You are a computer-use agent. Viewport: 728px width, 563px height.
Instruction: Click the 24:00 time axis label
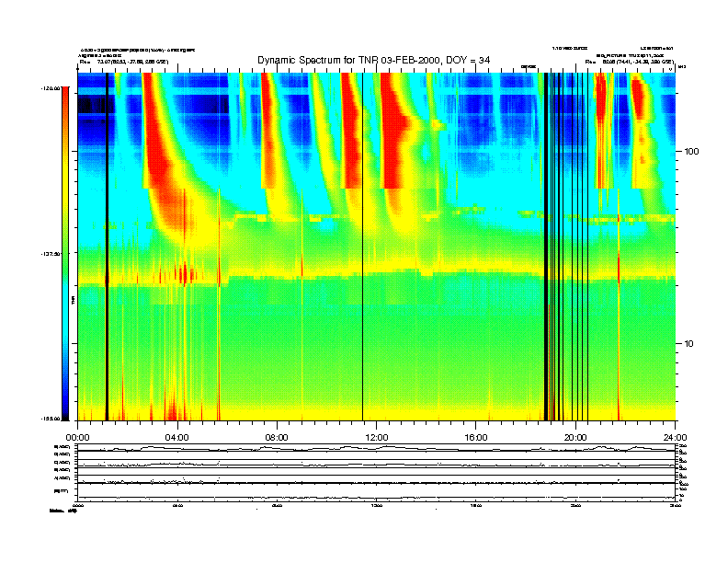pyautogui.click(x=676, y=438)
